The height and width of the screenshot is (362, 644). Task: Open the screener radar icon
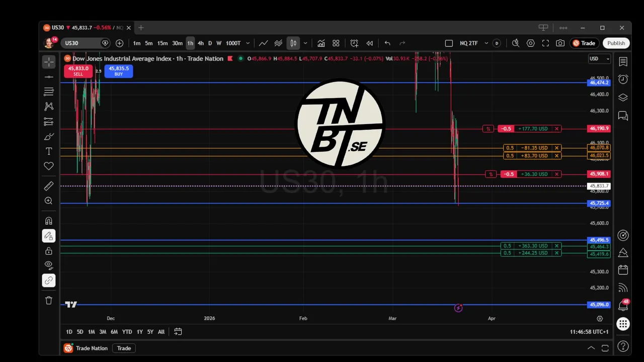pyautogui.click(x=623, y=235)
